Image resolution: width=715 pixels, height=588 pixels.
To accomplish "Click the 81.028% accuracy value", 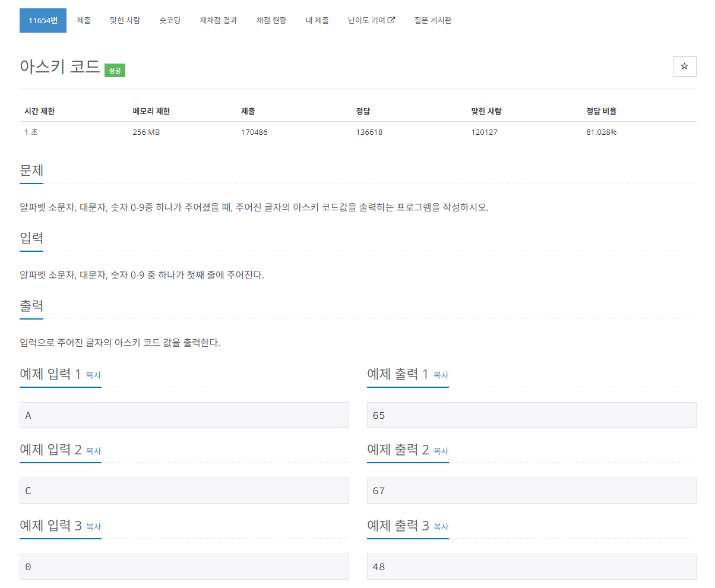I will pyautogui.click(x=602, y=132).
